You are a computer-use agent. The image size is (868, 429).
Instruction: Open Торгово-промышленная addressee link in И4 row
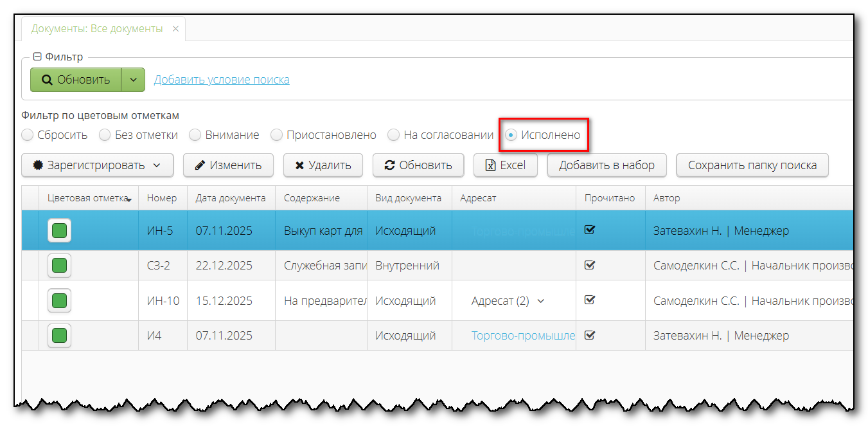click(x=522, y=335)
